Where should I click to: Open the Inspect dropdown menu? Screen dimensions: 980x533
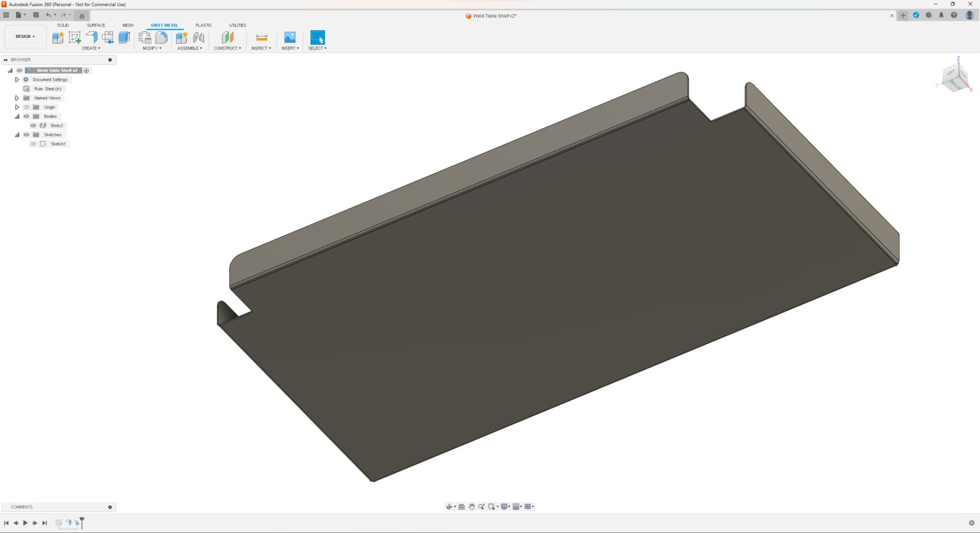coord(261,48)
